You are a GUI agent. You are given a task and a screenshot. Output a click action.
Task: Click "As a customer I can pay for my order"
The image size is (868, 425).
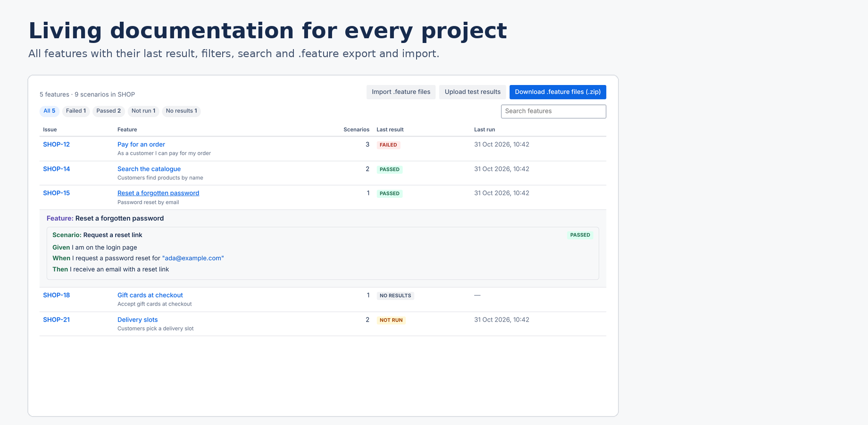pos(164,153)
